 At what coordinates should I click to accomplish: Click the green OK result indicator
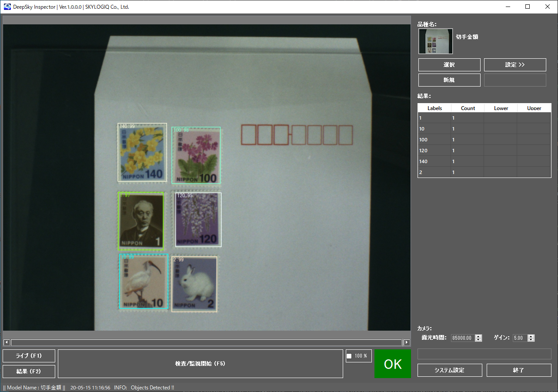pyautogui.click(x=393, y=364)
